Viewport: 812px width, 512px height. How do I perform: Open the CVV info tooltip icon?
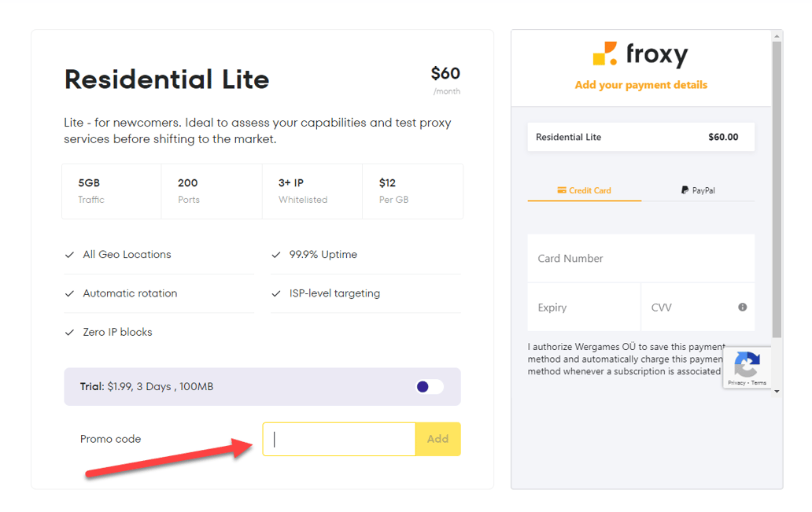[740, 308]
